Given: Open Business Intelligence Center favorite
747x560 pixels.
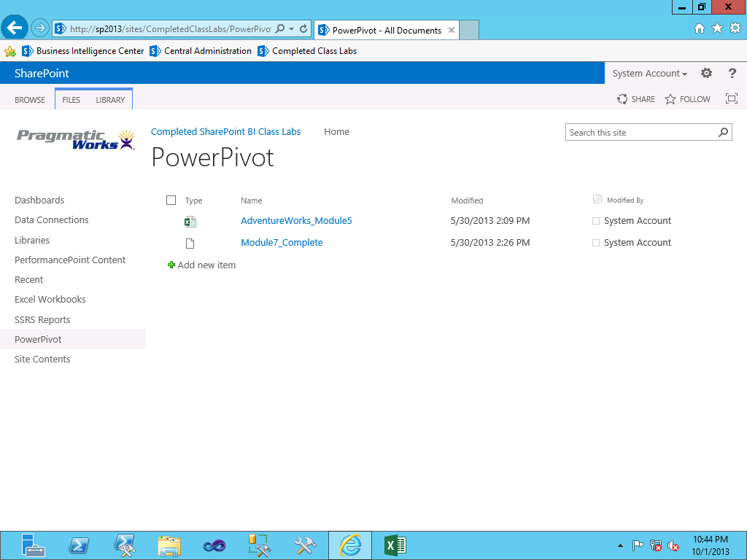Looking at the screenshot, I should (83, 51).
